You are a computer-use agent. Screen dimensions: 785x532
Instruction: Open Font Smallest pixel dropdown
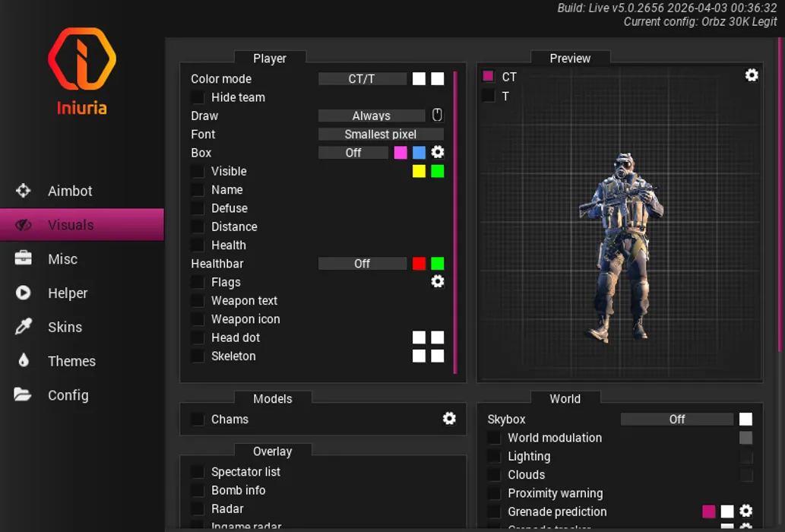pyautogui.click(x=381, y=134)
